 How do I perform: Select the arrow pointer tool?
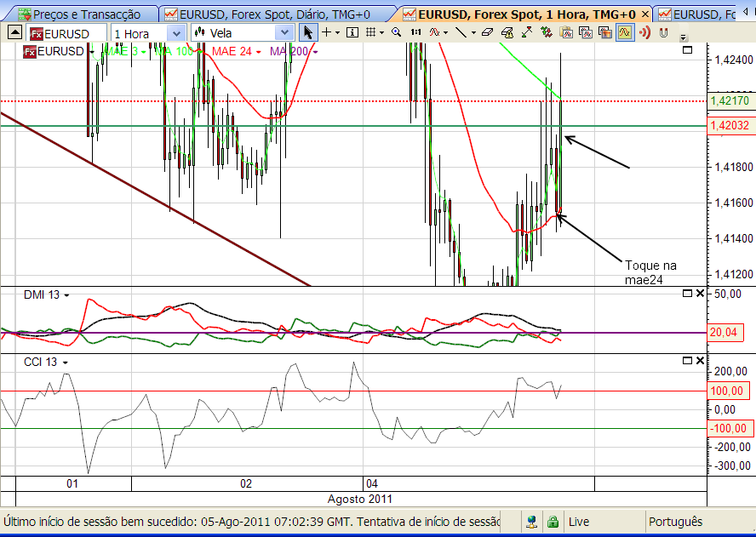coord(308,33)
